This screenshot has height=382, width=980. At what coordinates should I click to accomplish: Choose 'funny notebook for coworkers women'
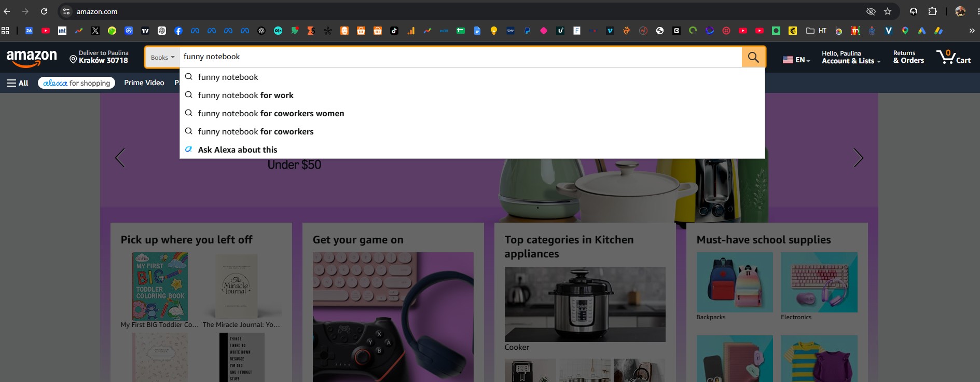[472, 113]
